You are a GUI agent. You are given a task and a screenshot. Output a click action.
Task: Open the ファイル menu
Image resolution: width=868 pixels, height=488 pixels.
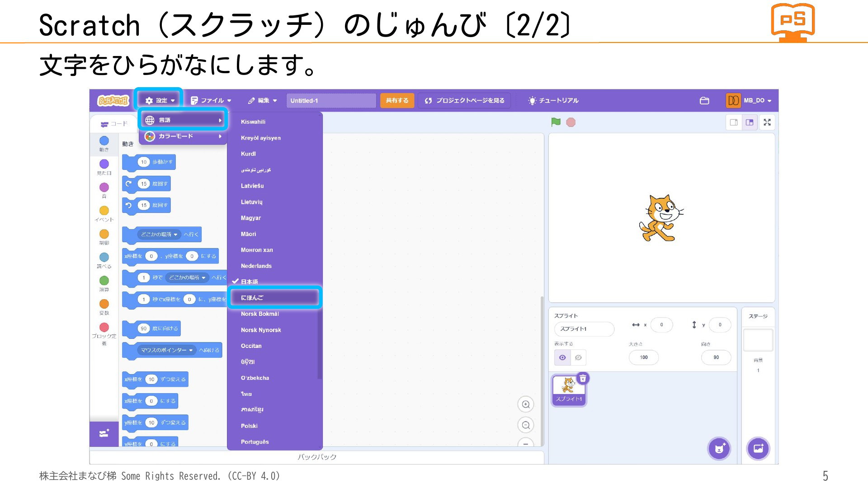click(211, 100)
